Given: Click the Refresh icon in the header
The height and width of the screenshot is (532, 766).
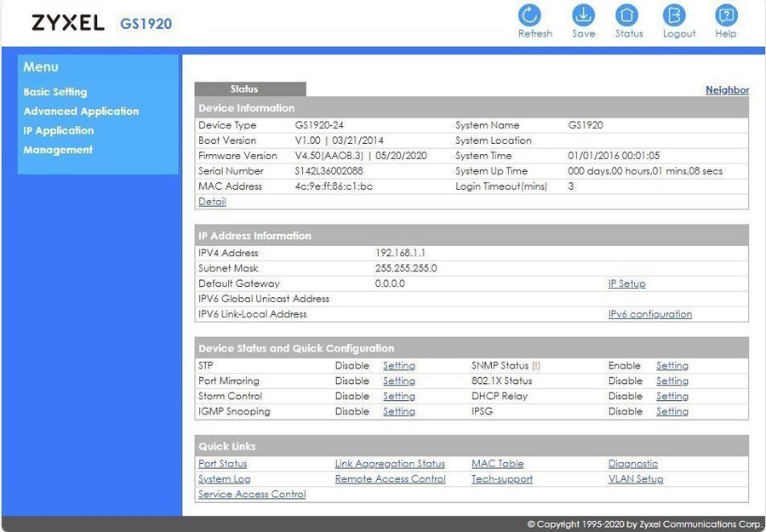Looking at the screenshot, I should point(529,15).
